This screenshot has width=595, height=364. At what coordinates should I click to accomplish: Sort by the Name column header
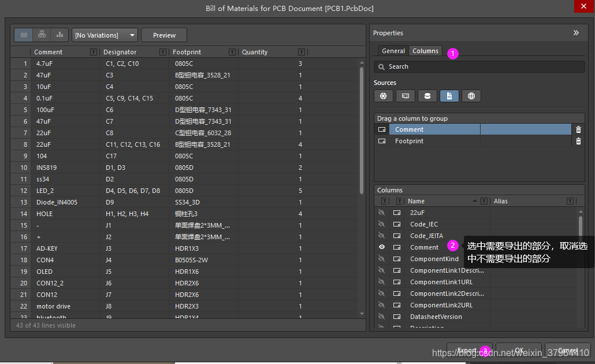coord(416,201)
